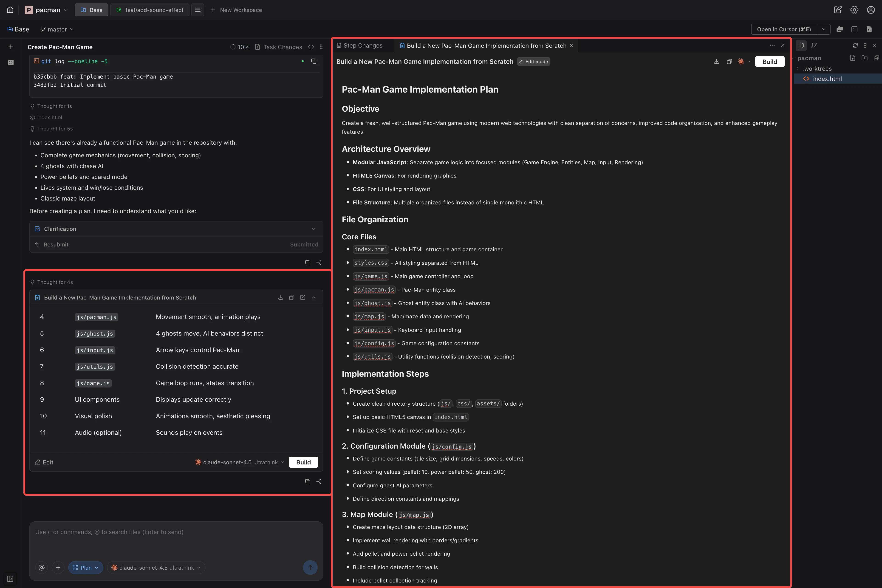The height and width of the screenshot is (588, 882).
Task: Toggle the left sidebar panel
Action: tap(10, 579)
